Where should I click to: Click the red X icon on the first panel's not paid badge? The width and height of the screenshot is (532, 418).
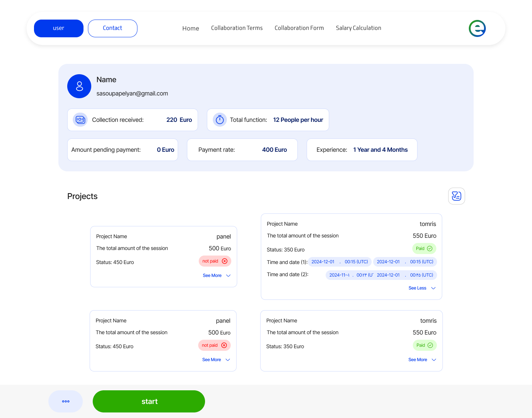coord(225,261)
